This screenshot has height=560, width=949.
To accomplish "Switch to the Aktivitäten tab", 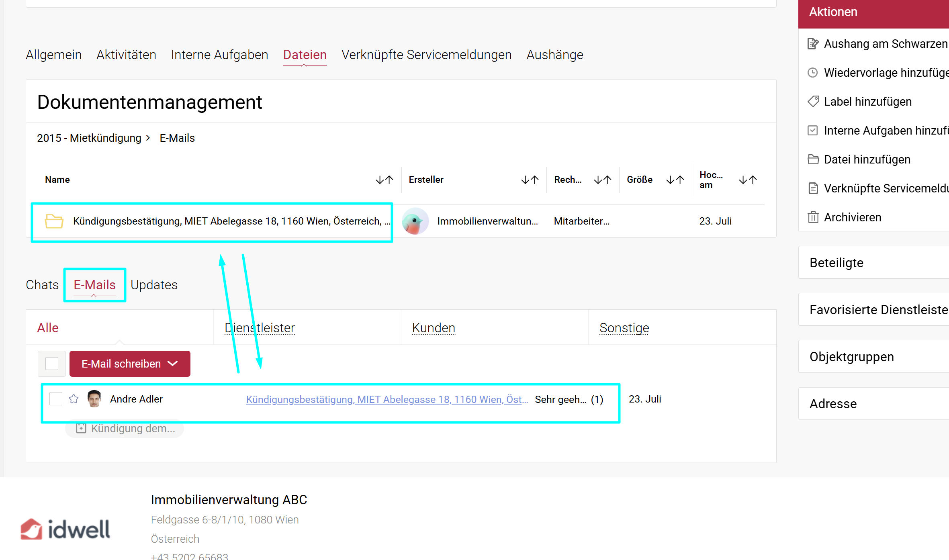I will click(126, 55).
